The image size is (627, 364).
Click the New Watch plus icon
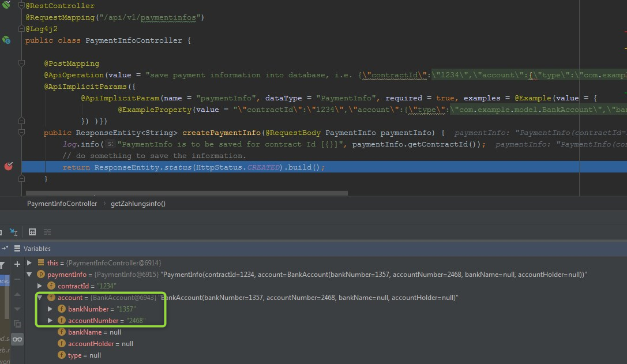(16, 264)
